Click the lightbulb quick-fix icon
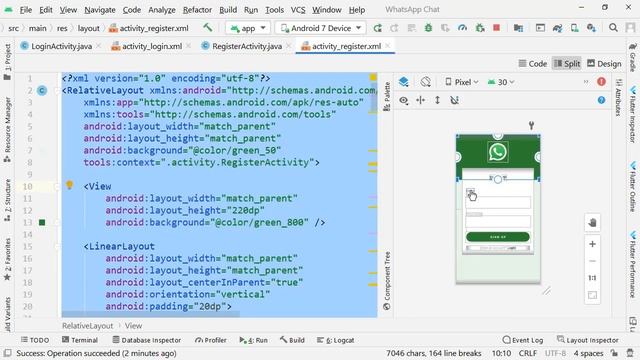The width and height of the screenshot is (640, 360). [x=70, y=185]
